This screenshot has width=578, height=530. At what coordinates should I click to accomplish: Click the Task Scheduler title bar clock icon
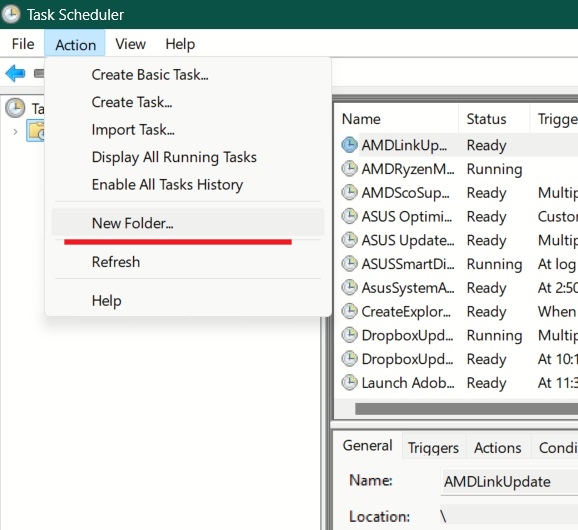pyautogui.click(x=11, y=14)
